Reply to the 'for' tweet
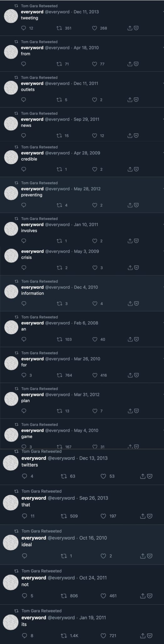Viewport: 164px width, 644px height. (x=24, y=375)
